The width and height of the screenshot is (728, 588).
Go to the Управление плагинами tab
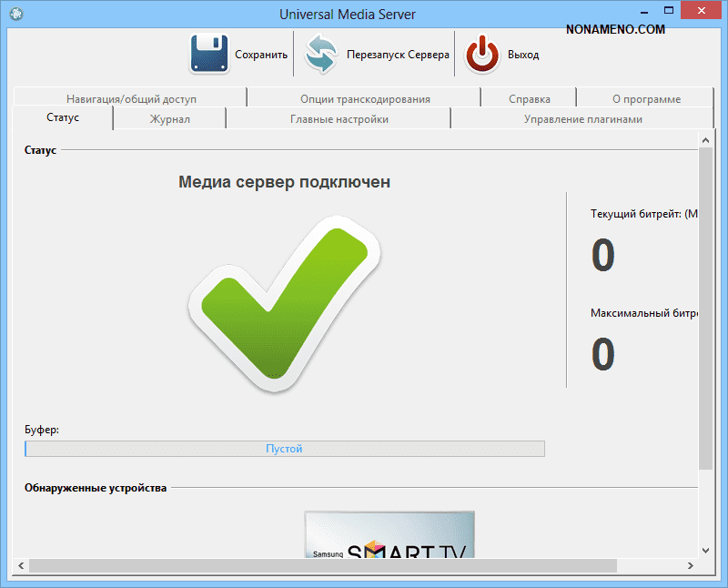coord(582,119)
